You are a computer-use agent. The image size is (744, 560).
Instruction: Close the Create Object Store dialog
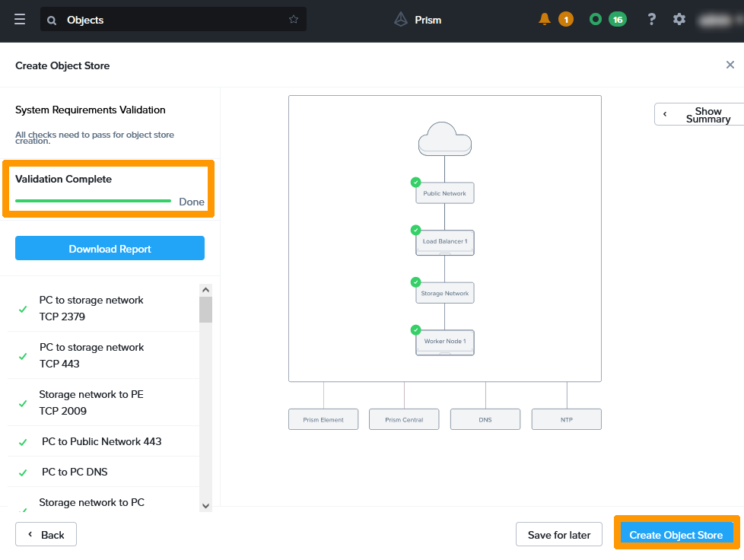pyautogui.click(x=730, y=65)
